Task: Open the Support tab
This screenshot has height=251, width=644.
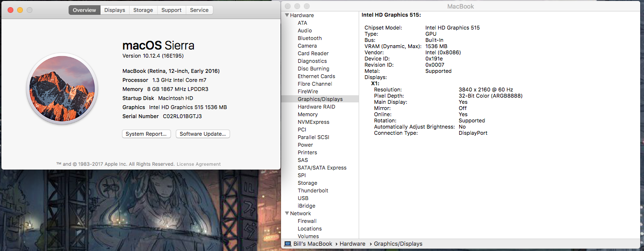Action: point(171,10)
